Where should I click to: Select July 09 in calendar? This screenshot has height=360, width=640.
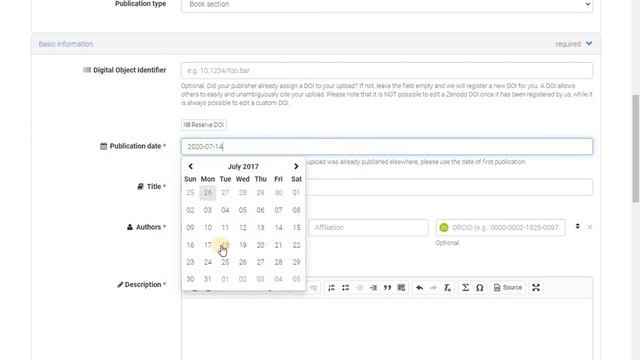(x=190, y=228)
